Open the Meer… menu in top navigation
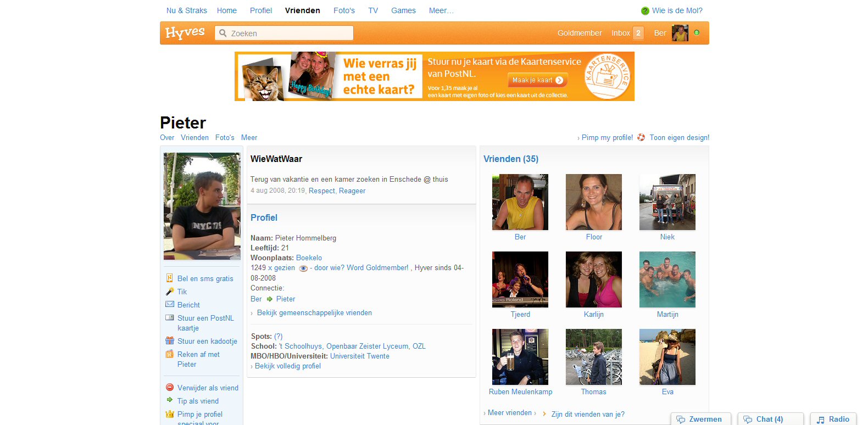Image resolution: width=868 pixels, height=425 pixels. (441, 10)
